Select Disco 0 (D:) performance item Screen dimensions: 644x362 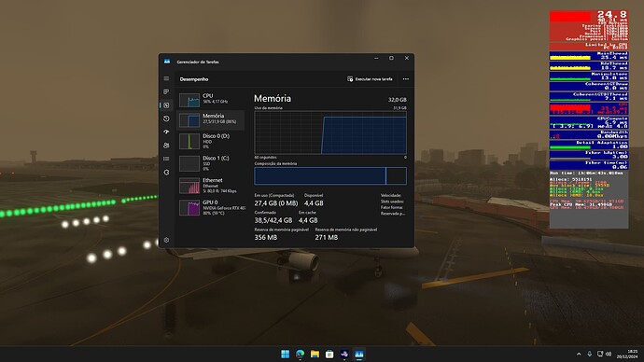click(x=211, y=141)
